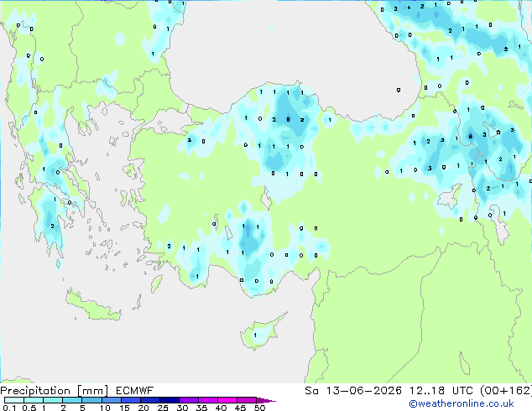Click the value 2 on the Peloponnese peninsula
The width and height of the screenshot is (532, 411).
pos(52,226)
